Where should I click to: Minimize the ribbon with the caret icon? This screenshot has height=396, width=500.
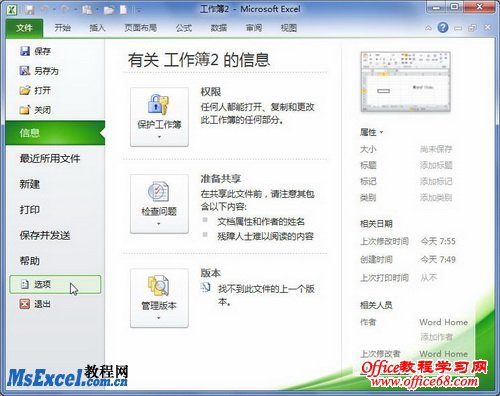[428, 28]
